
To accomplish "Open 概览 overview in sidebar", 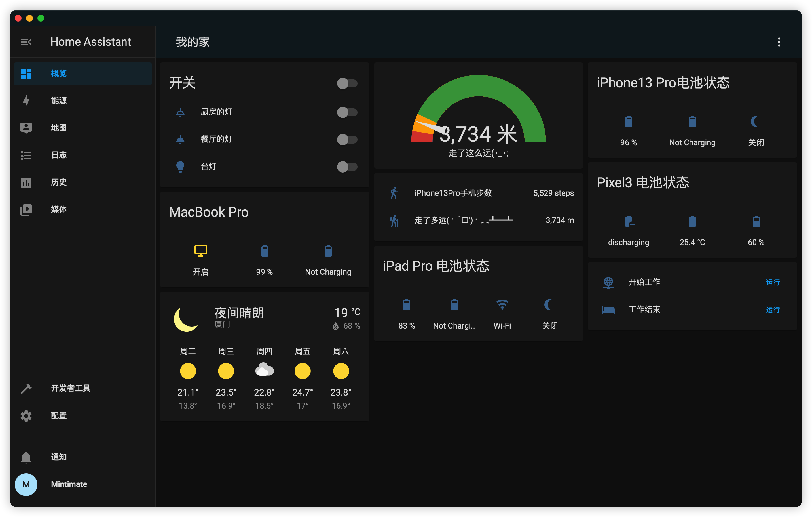I will (x=83, y=73).
